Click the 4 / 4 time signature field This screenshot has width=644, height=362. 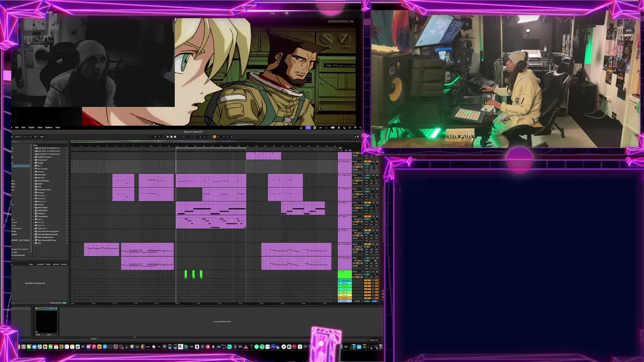pos(30,137)
